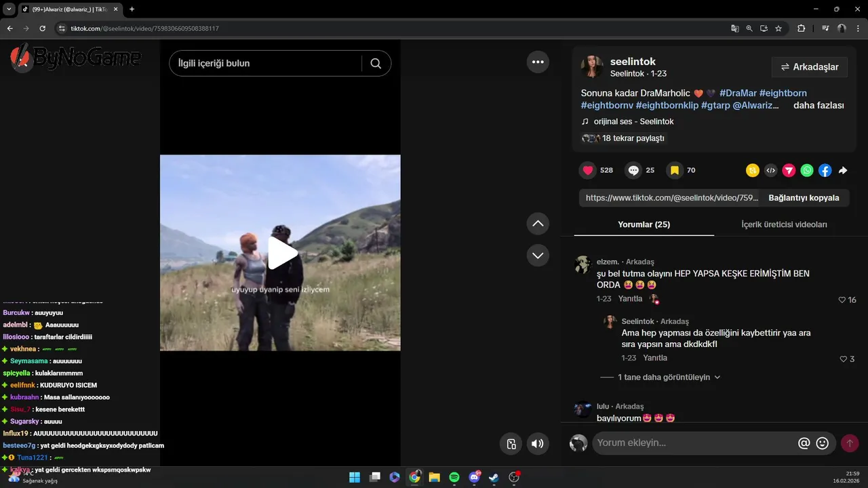
Task: Click Bağlantıyı kopyala to copy link
Action: click(x=804, y=198)
